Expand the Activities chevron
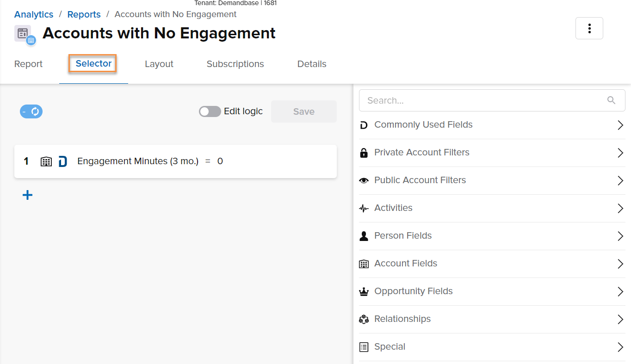Image resolution: width=631 pixels, height=364 pixels. coord(620,208)
